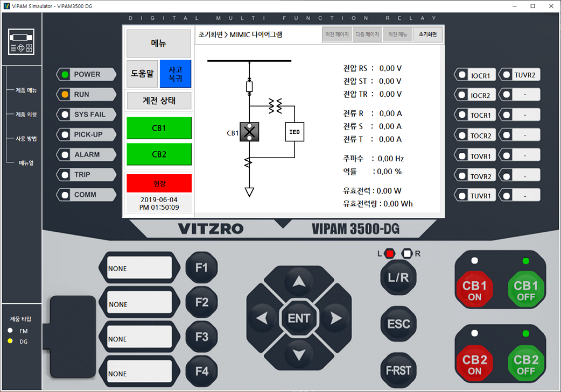
Task: Click the 다음 페이지 button
Action: [367, 34]
